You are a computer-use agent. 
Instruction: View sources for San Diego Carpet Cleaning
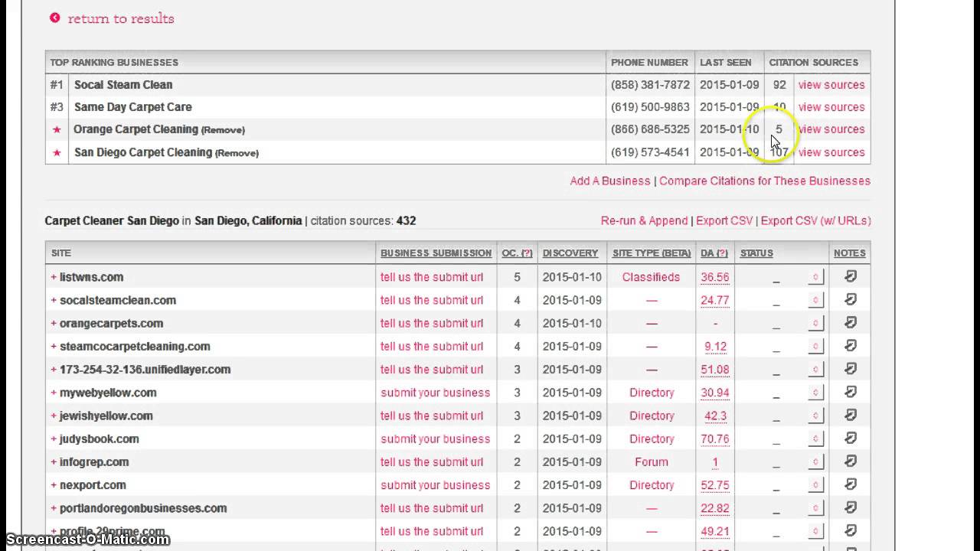(x=831, y=152)
